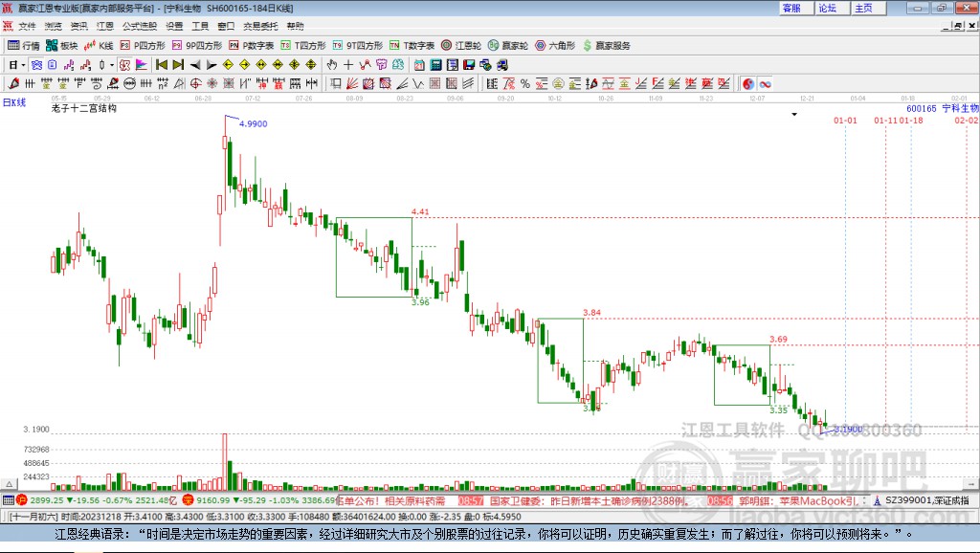Open the 9P四方形 tool
This screenshot has height=553, width=980.
(x=197, y=45)
